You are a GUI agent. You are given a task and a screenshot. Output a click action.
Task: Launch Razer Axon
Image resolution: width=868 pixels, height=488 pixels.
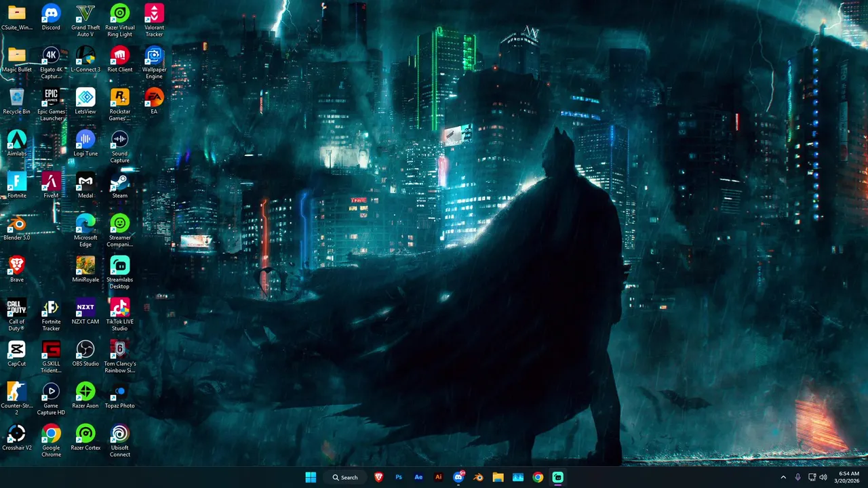85,396
